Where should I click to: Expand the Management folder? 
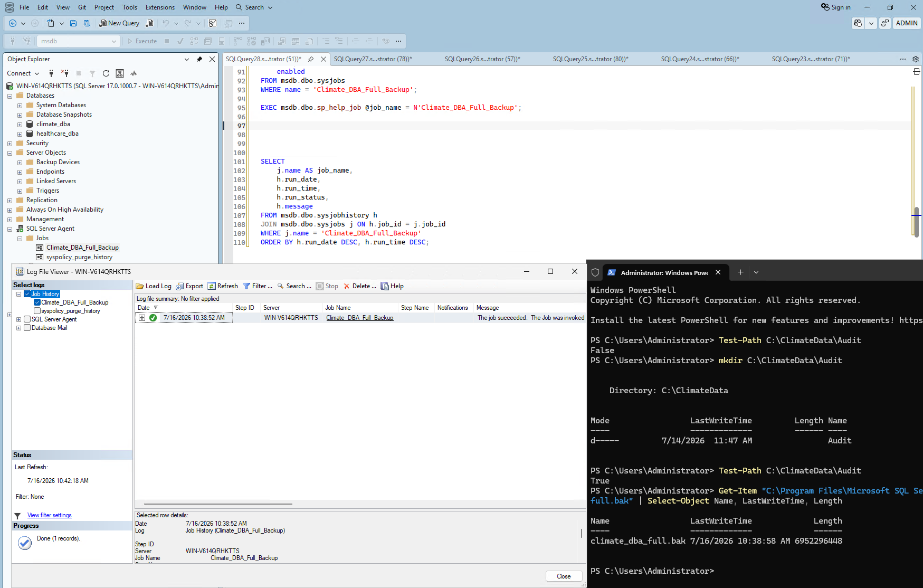10,220
